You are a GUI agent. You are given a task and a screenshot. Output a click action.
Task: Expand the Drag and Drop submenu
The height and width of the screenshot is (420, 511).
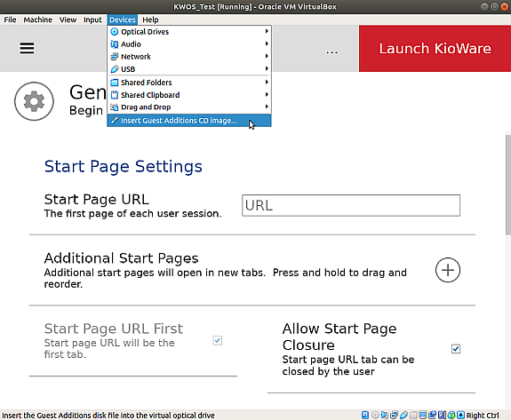point(189,107)
